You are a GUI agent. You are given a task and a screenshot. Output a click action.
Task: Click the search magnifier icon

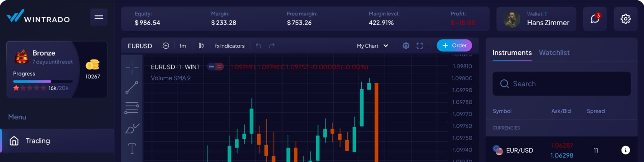point(504,84)
